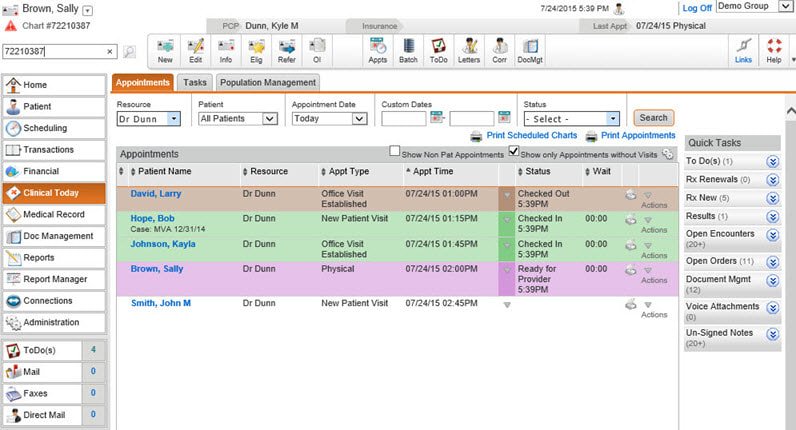Open the Batch toolbar icon
796x430 pixels.
408,51
